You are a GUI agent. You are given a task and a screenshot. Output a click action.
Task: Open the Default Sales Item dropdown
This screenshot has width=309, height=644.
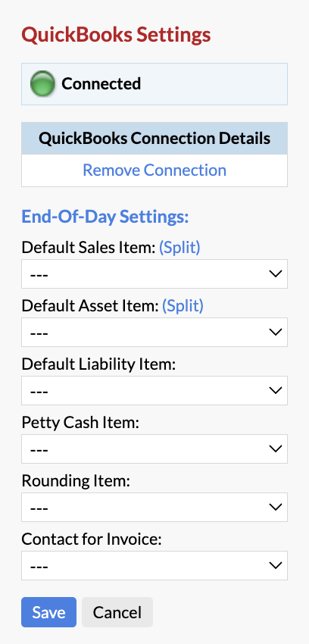(154, 274)
